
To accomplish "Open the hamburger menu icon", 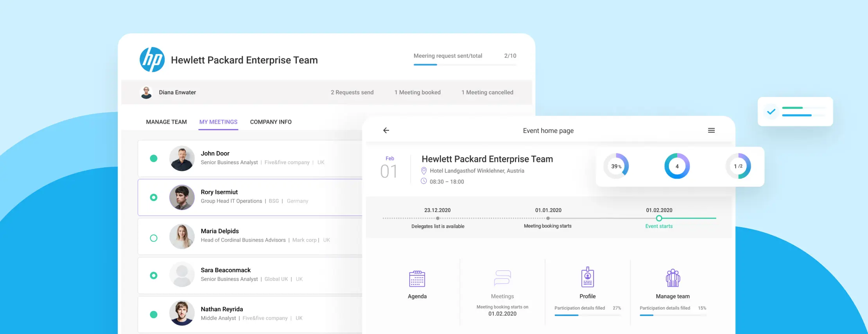I will point(711,130).
